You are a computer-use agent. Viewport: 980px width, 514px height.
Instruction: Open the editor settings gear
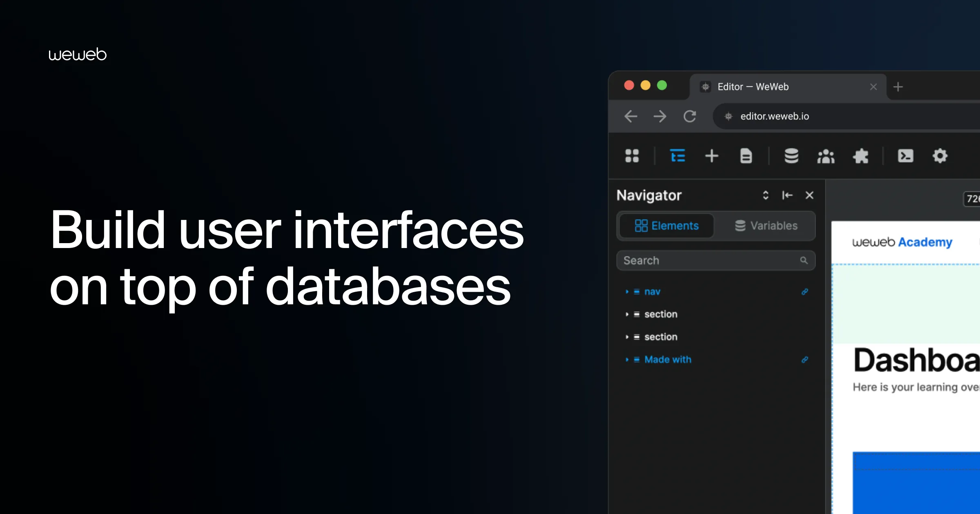click(x=940, y=156)
